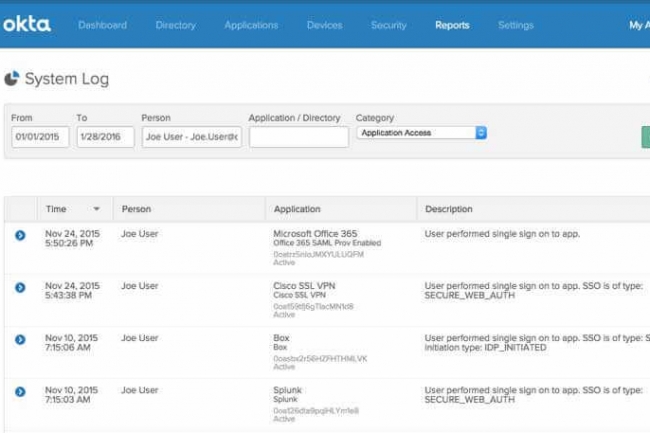Viewport: 650px width, 433px height.
Task: Click the Application column header
Action: [x=297, y=209]
